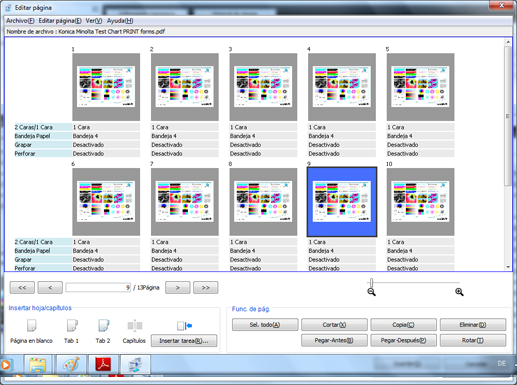Select page 10 thumbnail

421,202
